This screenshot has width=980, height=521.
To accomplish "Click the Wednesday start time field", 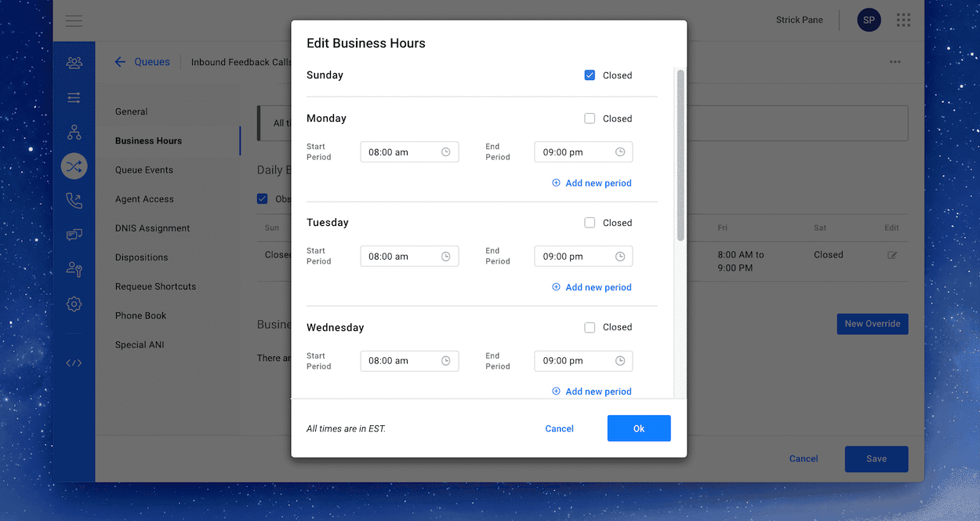I will 409,361.
